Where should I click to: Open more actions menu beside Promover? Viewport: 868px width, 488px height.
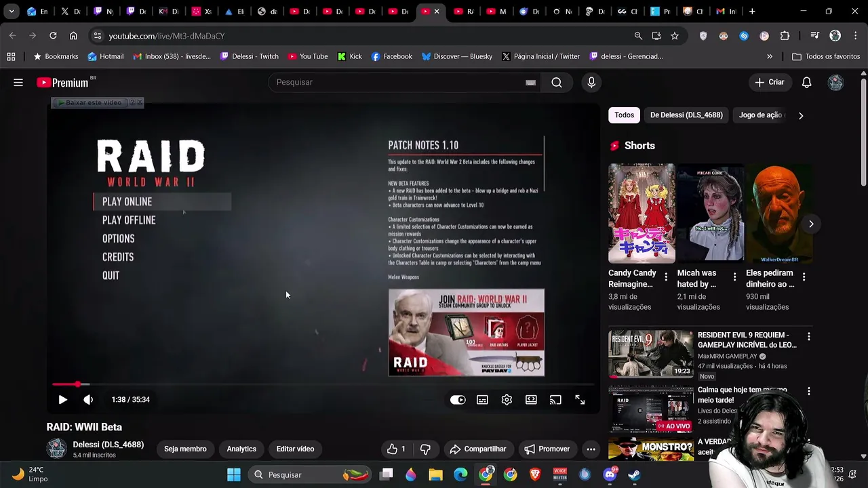click(x=591, y=449)
